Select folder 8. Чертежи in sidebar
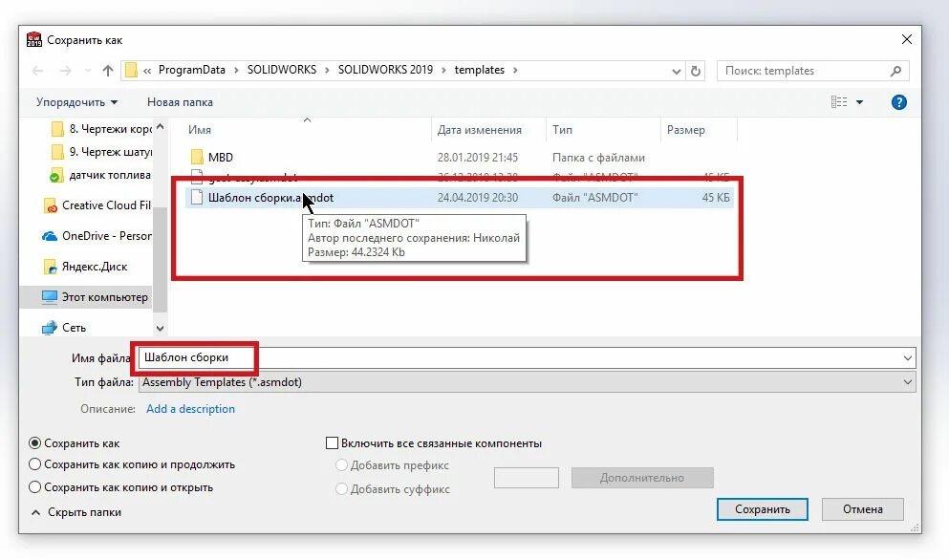Image resolution: width=949 pixels, height=560 pixels. coord(101,129)
